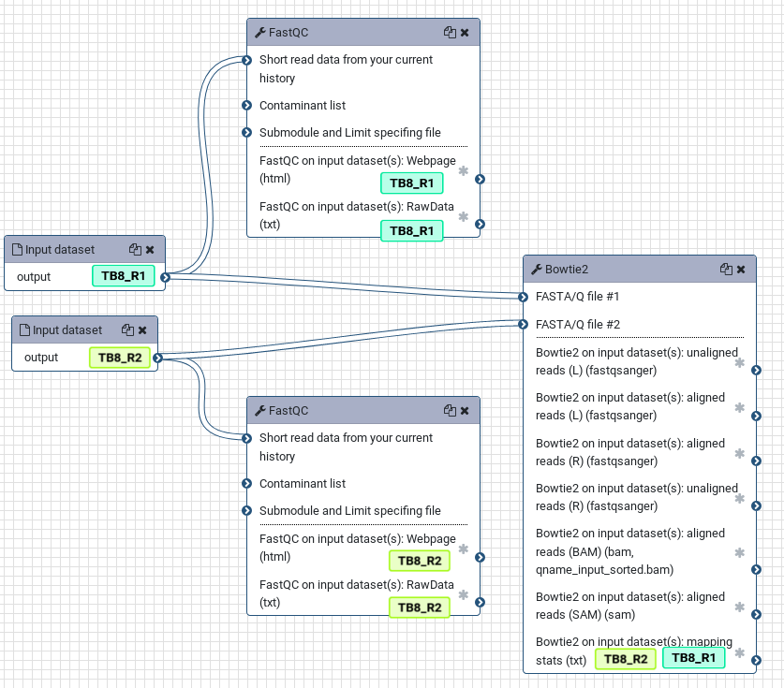Click TB8_R1 tag on top FastQC Webpage output
Image resolution: width=784 pixels, height=688 pixels.
coord(412,183)
